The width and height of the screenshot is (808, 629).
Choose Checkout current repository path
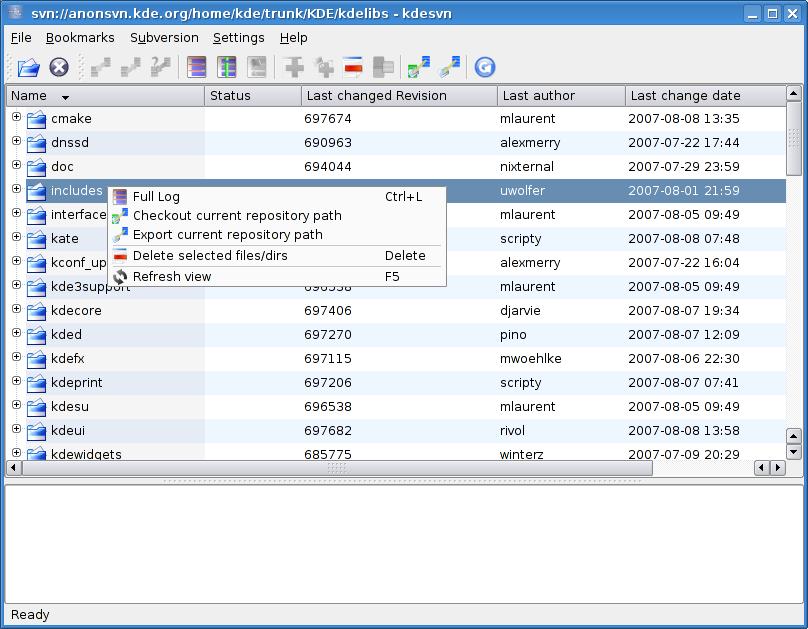277,216
